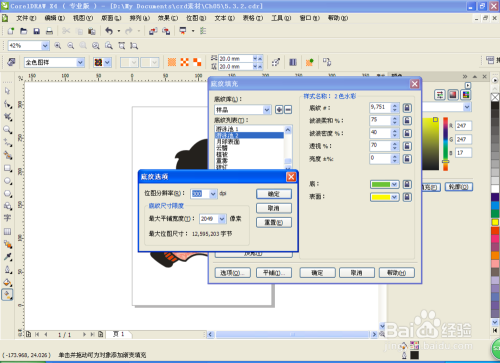Open the 位图 menu
Screen dimensions: 500x363
tap(196, 18)
